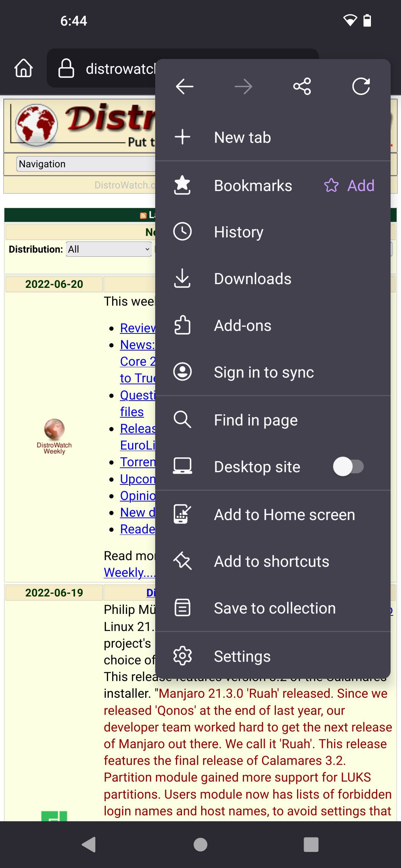Image resolution: width=401 pixels, height=868 pixels.
Task: Add the page to bookmarks
Action: [x=349, y=185]
